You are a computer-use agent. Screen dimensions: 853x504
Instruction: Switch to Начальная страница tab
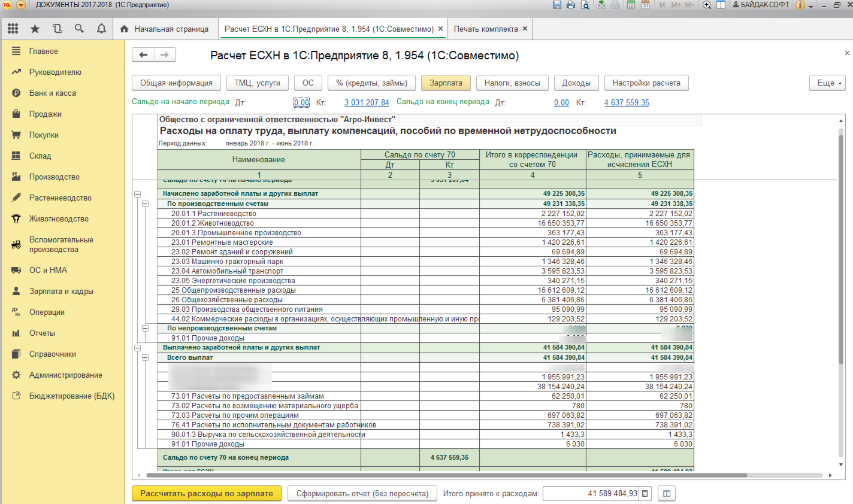click(x=165, y=29)
